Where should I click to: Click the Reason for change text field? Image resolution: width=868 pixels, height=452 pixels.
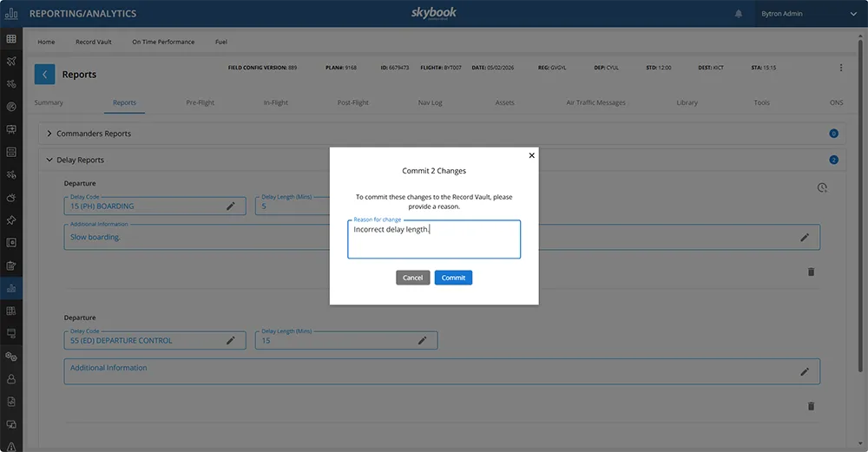(x=434, y=239)
